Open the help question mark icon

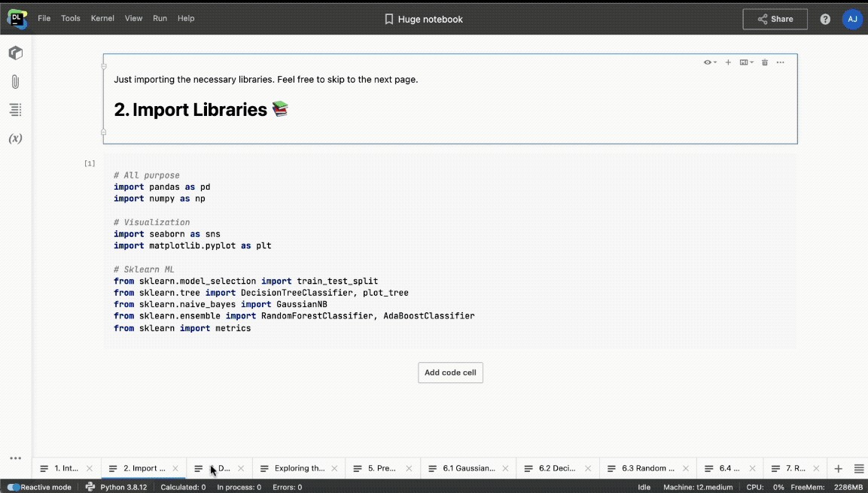coord(825,19)
